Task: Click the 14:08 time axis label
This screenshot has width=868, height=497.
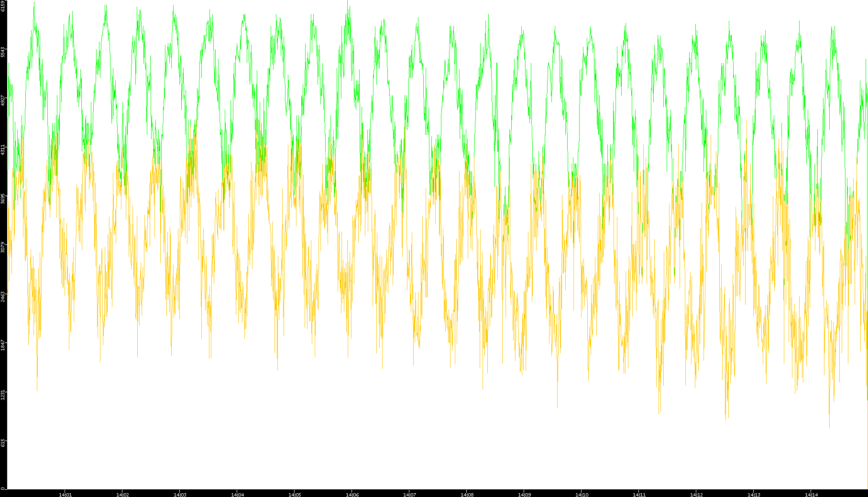Action: coord(467,495)
